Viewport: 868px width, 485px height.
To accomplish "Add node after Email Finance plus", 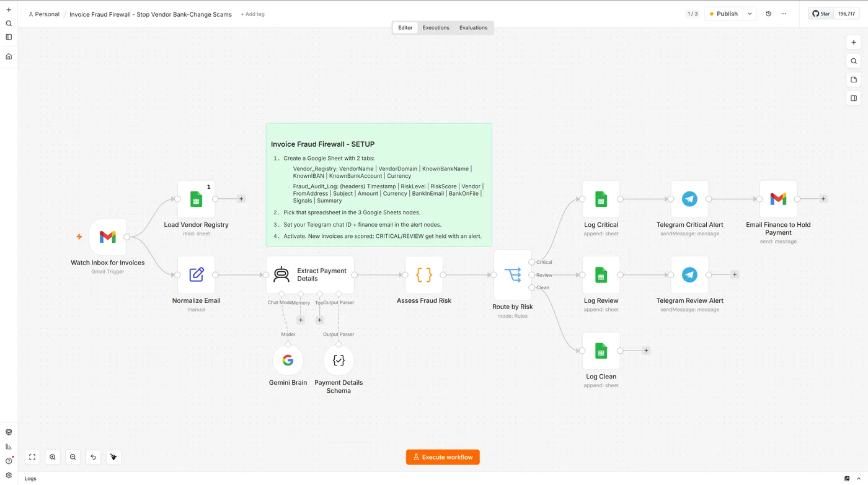I will (x=823, y=199).
